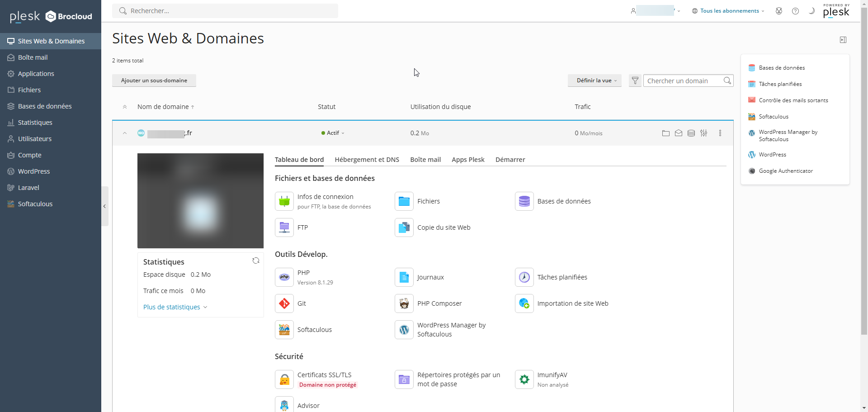Open Certificats SSL/TLS lock icon
This screenshot has width=868, height=412.
pos(284,379)
